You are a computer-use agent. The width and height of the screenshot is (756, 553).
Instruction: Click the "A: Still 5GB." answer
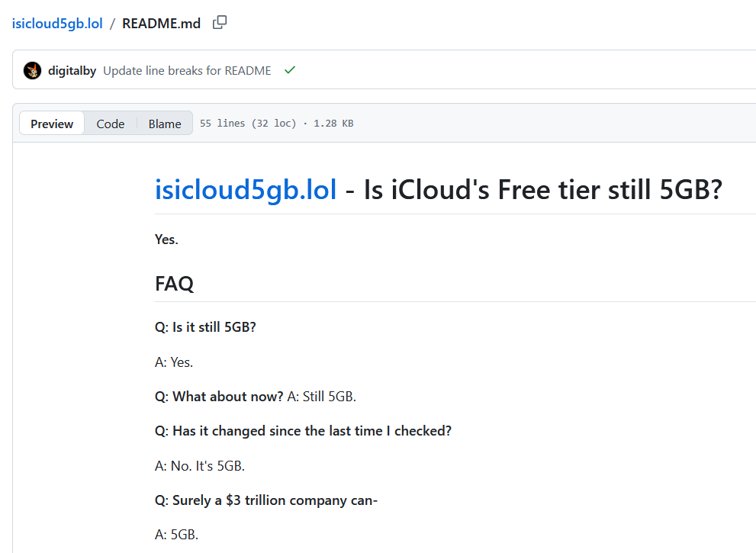click(x=322, y=397)
